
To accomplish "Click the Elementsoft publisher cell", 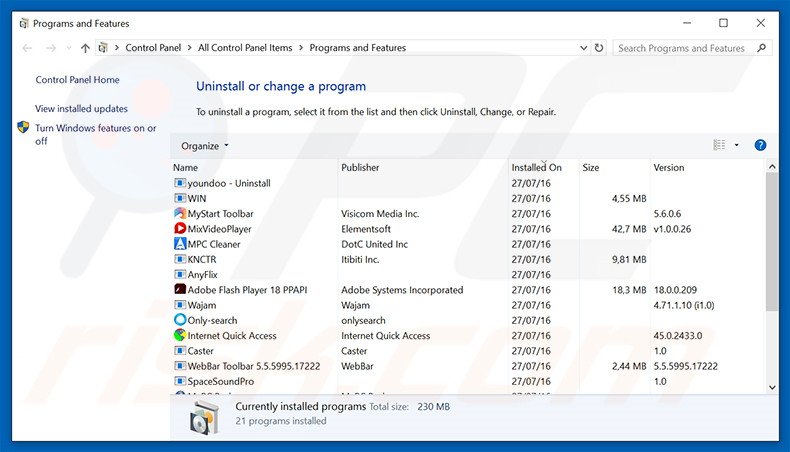I will [x=366, y=229].
